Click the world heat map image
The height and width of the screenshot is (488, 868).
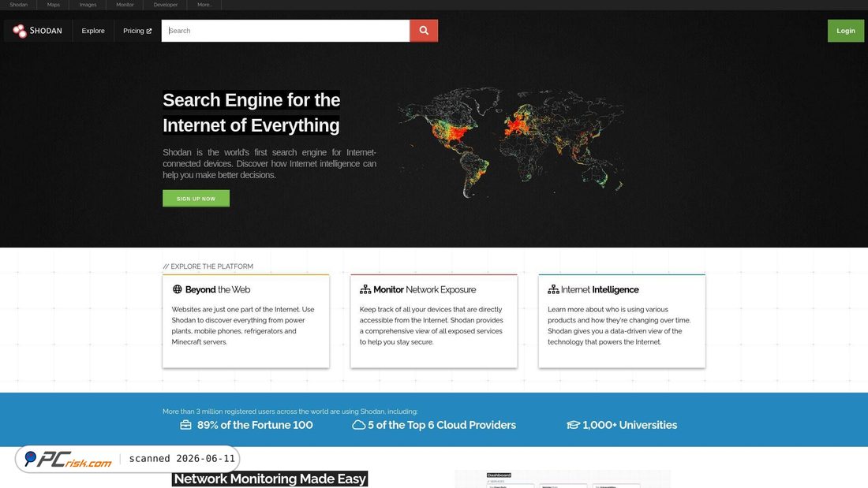coord(511,142)
